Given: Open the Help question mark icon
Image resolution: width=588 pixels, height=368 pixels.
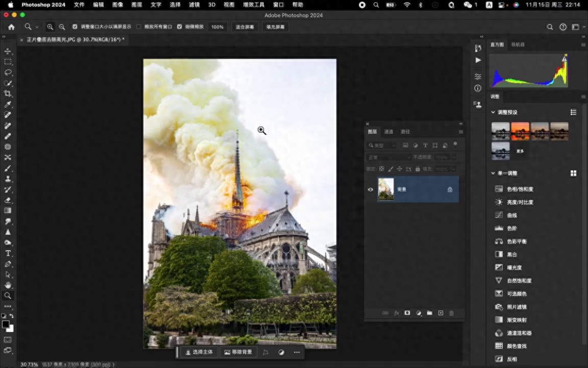Looking at the screenshot, I should (563, 27).
